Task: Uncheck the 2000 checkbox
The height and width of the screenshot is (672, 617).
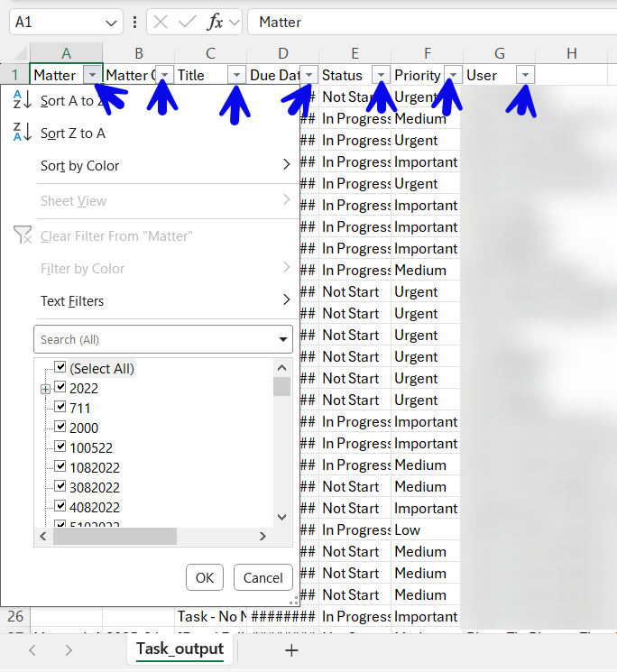Action: pyautogui.click(x=60, y=427)
